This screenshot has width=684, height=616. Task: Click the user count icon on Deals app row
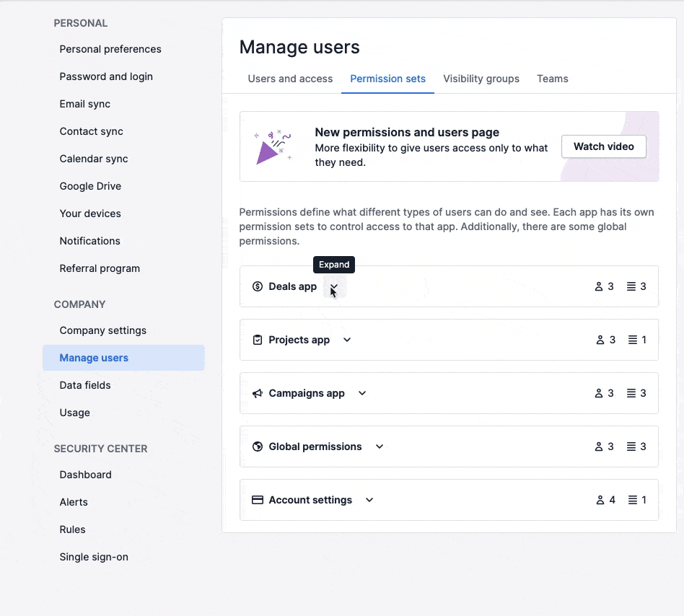(598, 286)
